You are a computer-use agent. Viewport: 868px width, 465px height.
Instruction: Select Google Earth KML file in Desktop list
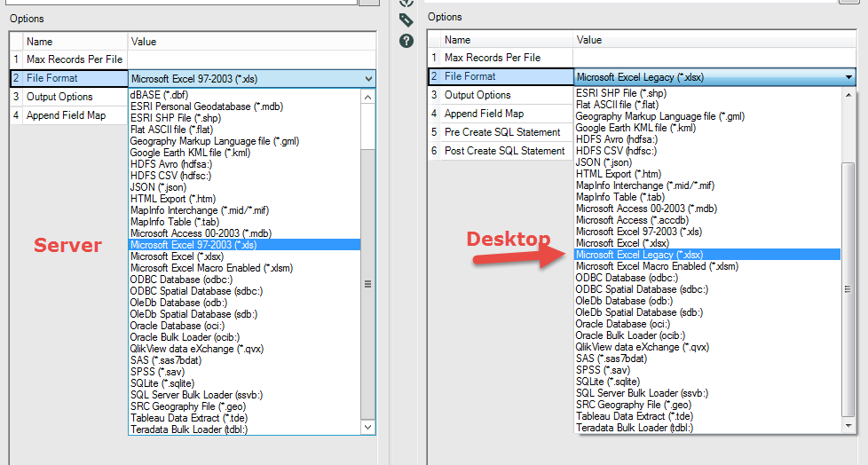click(635, 128)
